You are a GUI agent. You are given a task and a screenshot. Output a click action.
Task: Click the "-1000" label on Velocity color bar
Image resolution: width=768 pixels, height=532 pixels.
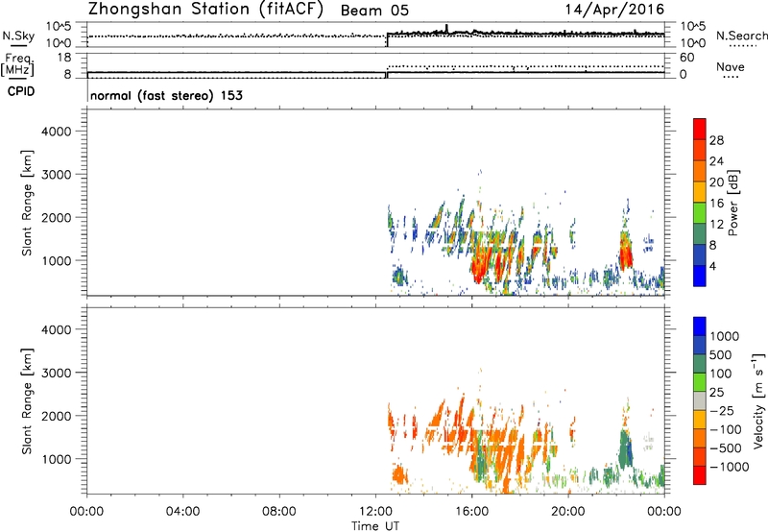(730, 467)
